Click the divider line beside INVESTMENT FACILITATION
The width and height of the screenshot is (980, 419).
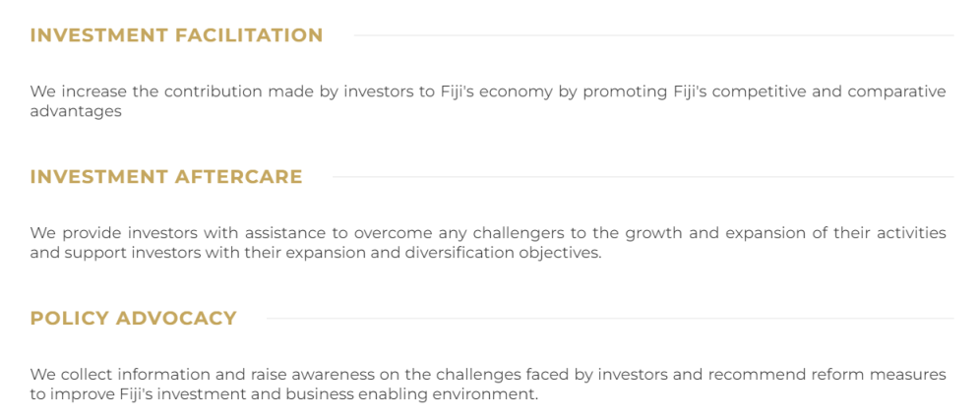point(653,35)
